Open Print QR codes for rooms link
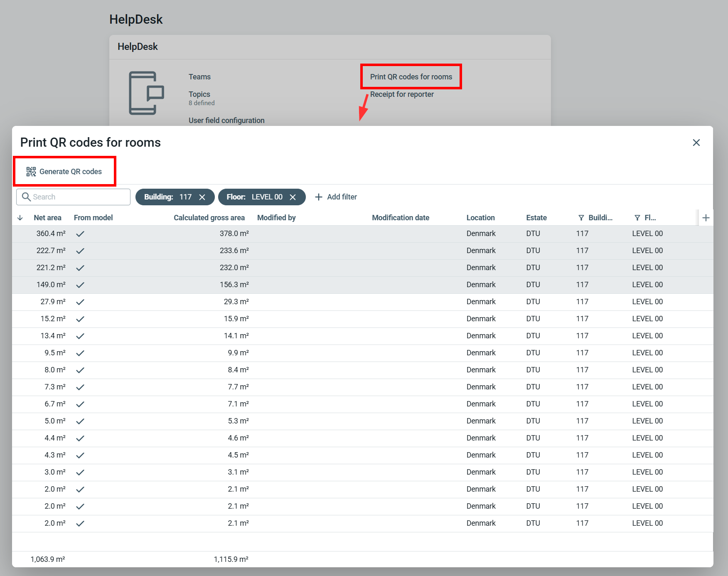Image resolution: width=728 pixels, height=576 pixels. pos(411,77)
